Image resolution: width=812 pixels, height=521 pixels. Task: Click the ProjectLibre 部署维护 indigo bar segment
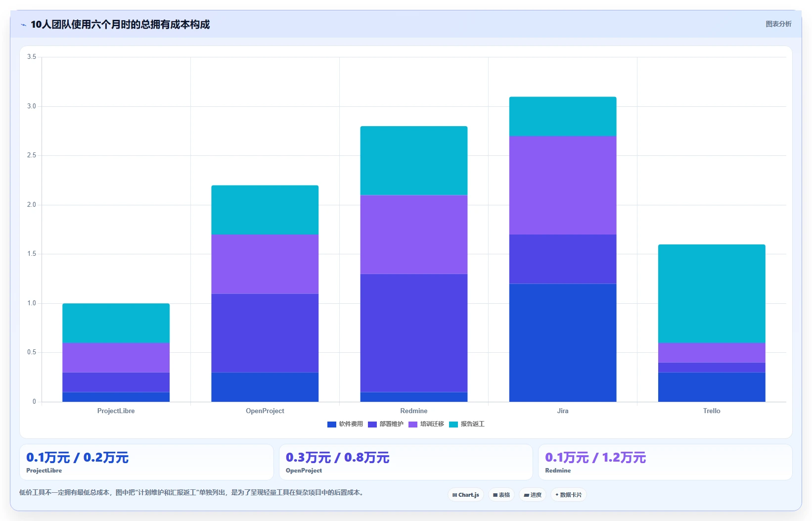point(116,382)
